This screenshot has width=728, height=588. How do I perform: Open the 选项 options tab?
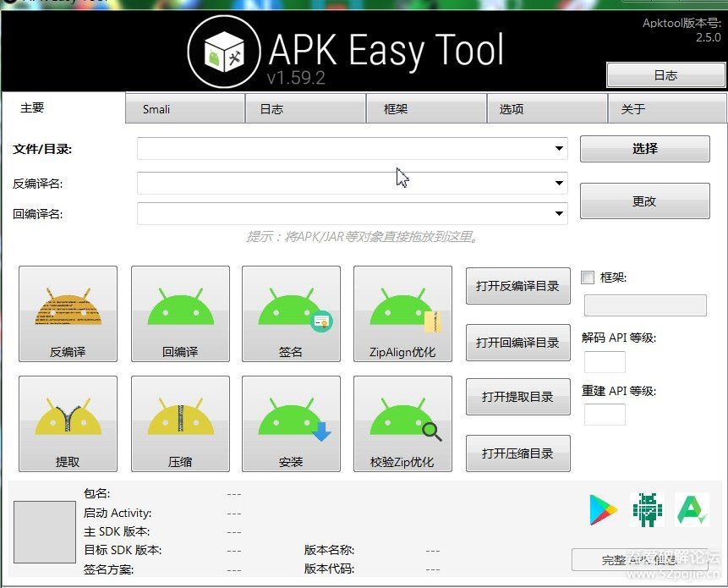point(547,108)
